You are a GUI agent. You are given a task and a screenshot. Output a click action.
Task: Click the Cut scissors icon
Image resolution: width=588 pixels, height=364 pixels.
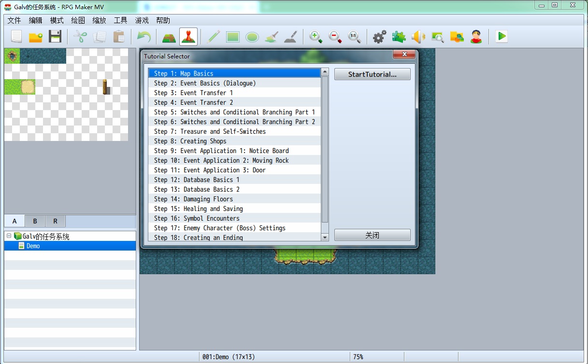click(x=80, y=37)
